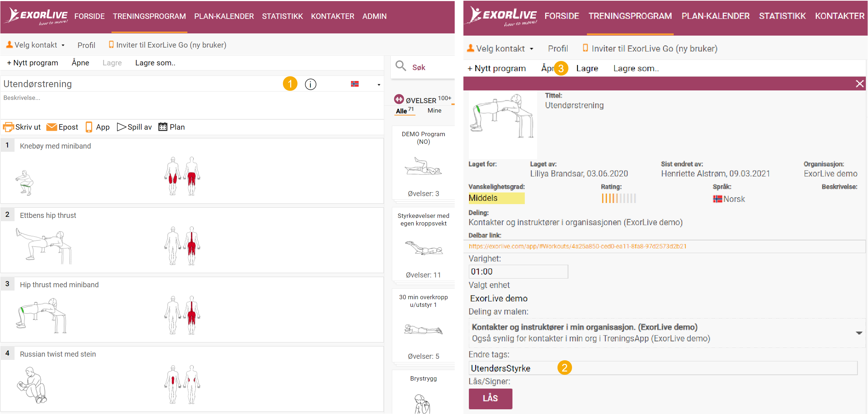Click Lagre som.. in left window
Image resolution: width=868 pixels, height=414 pixels.
point(155,63)
